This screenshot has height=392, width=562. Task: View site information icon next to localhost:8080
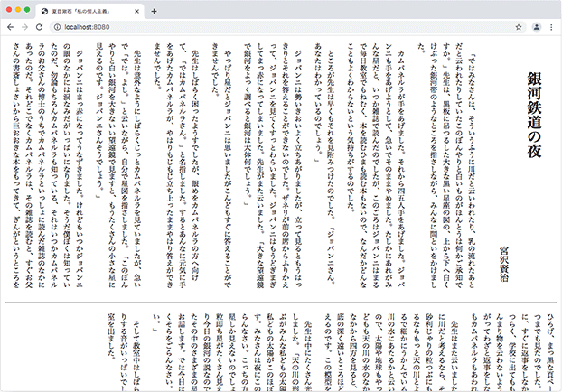[57, 27]
